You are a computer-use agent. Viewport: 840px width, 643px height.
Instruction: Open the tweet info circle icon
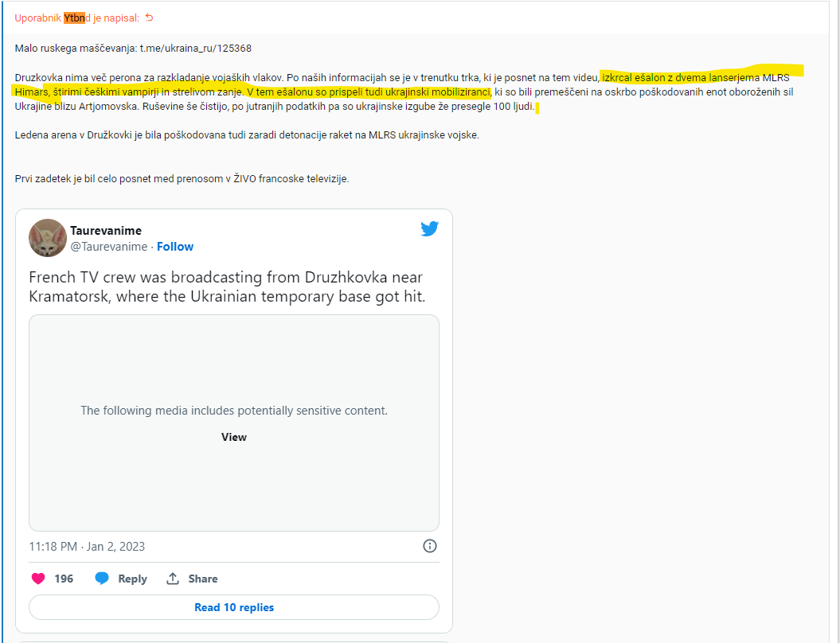click(x=430, y=546)
